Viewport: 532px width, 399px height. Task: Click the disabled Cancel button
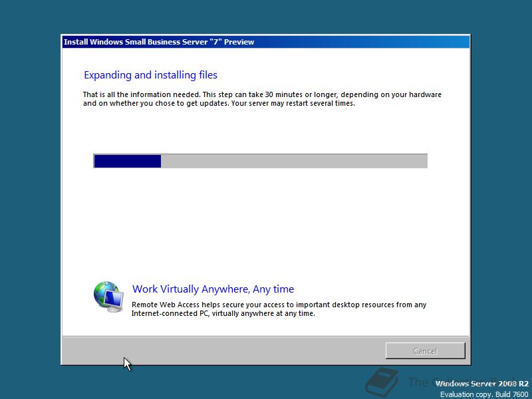425,350
